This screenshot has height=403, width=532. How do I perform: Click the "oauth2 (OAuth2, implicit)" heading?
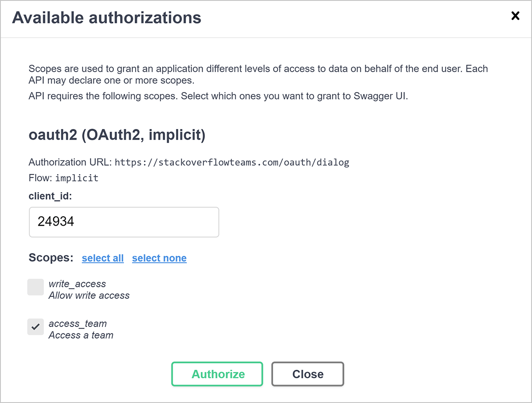click(x=117, y=135)
